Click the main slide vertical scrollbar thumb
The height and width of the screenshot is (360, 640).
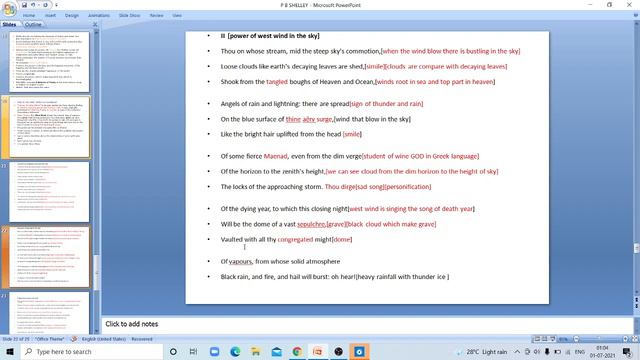[x=636, y=248]
